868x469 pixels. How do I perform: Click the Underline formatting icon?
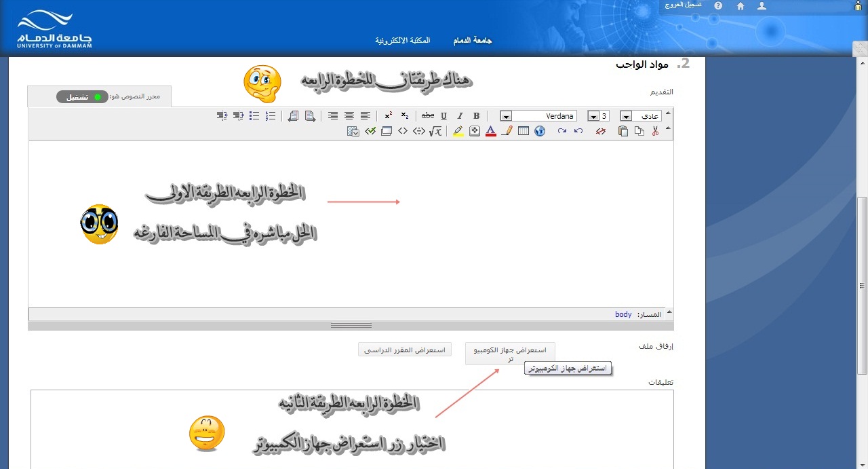[443, 116]
